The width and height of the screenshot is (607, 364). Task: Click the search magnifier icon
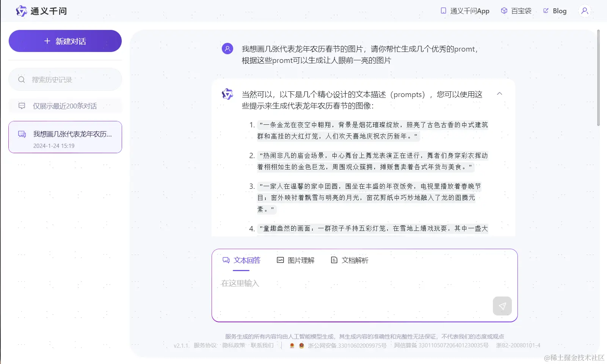[x=22, y=80]
